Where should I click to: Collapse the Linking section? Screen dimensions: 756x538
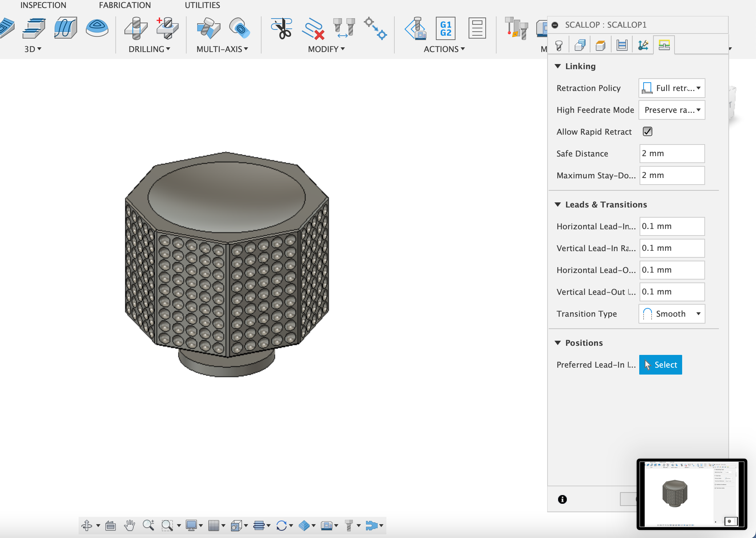558,66
